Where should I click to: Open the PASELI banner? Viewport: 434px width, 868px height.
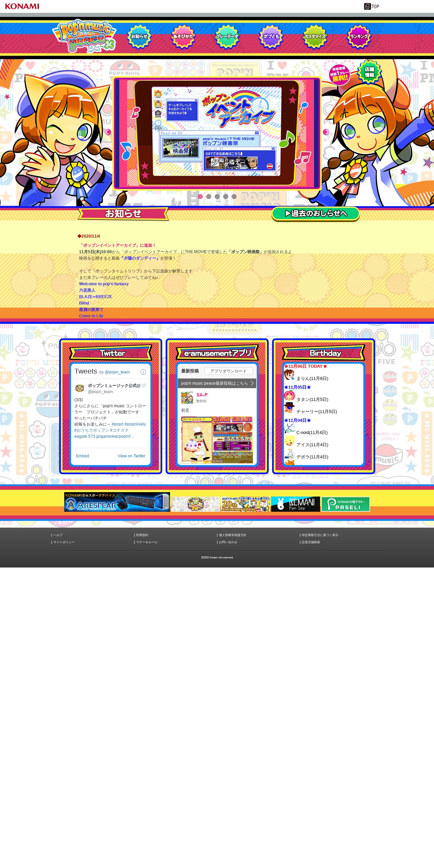pyautogui.click(x=345, y=504)
